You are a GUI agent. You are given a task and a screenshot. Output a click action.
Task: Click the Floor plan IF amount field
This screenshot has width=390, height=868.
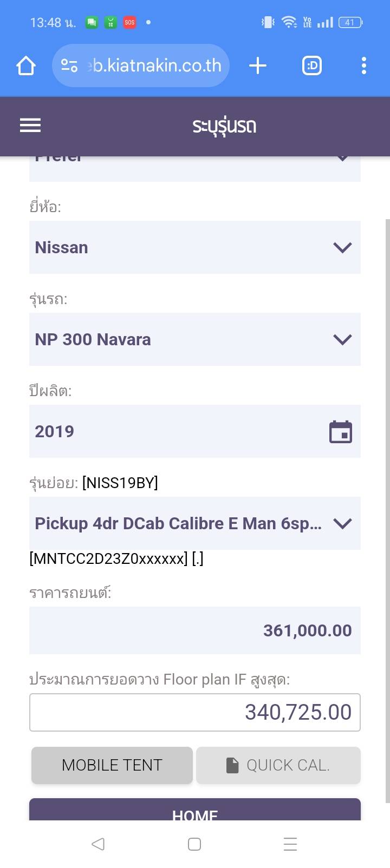click(x=195, y=712)
